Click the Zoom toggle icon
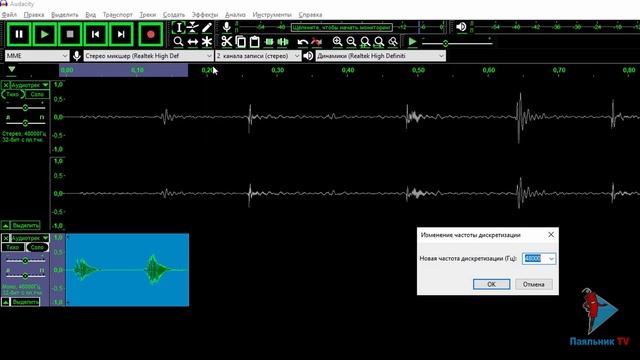 tap(393, 42)
